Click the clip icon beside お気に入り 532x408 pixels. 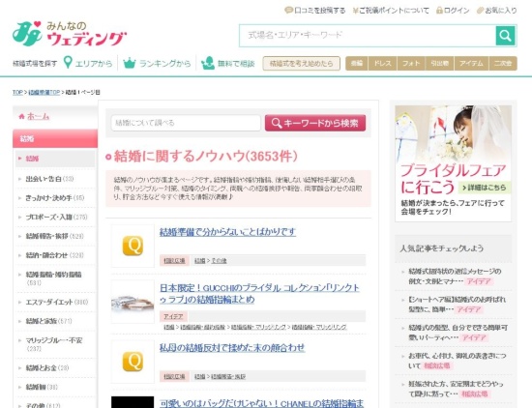[480, 11]
